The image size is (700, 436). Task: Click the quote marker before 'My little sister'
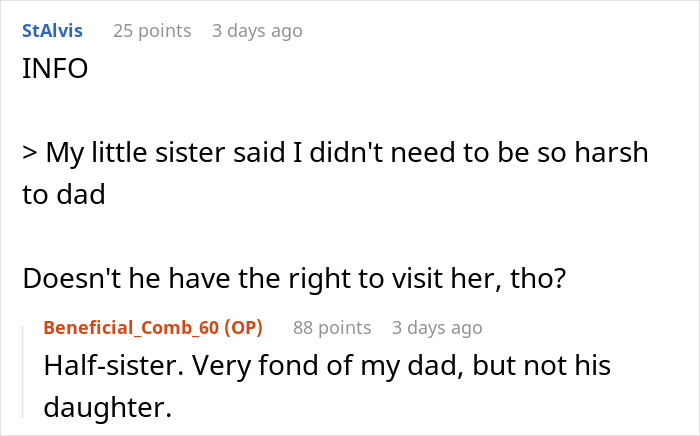(x=29, y=154)
